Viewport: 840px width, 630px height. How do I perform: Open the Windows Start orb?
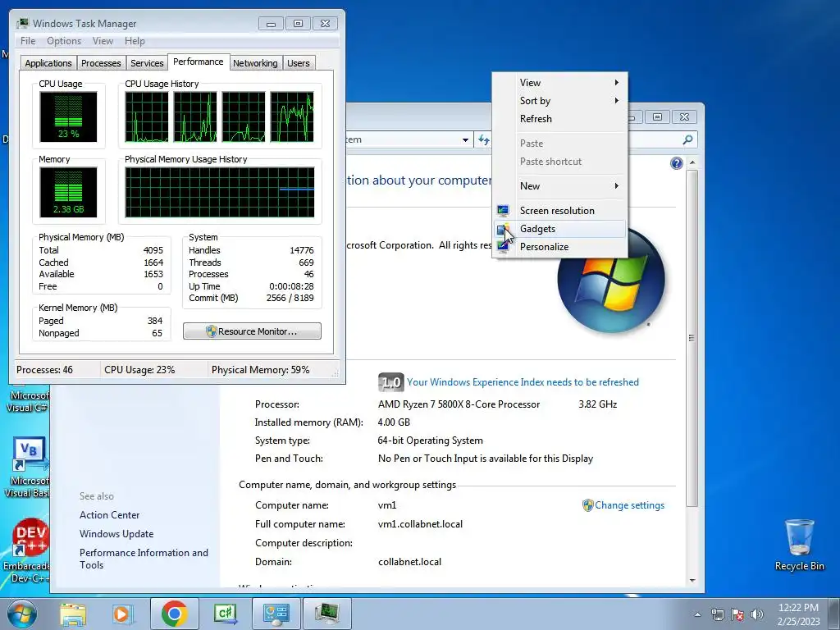(22, 614)
